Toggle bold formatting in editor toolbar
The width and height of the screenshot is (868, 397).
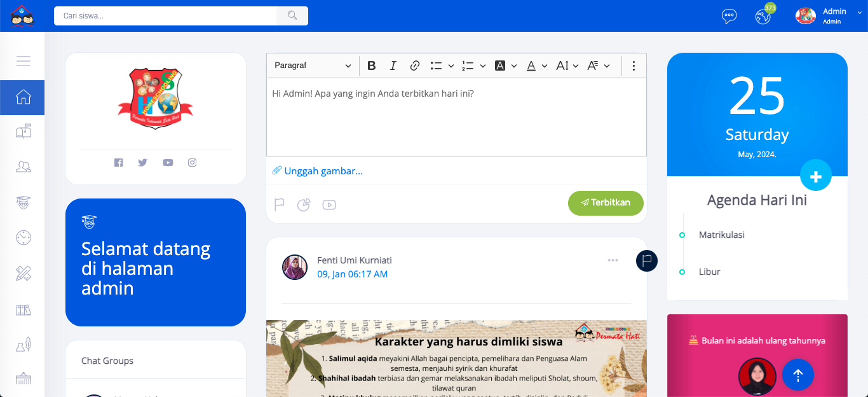coord(372,66)
